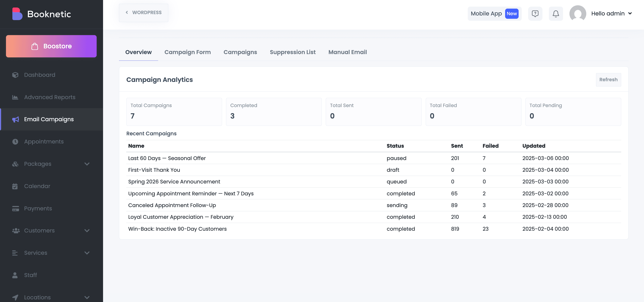The height and width of the screenshot is (302, 644).
Task: Open Advanced Reports in the sidebar
Action: tap(50, 97)
